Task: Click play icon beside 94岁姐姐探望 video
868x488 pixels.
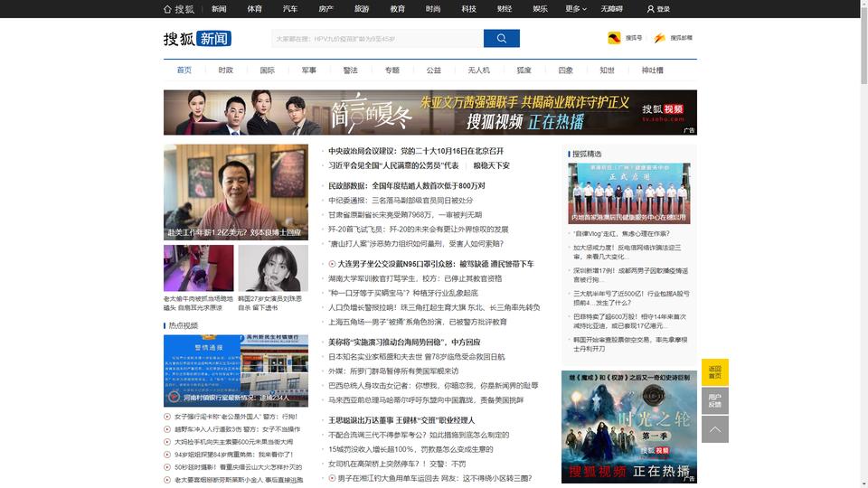Action: pos(167,455)
